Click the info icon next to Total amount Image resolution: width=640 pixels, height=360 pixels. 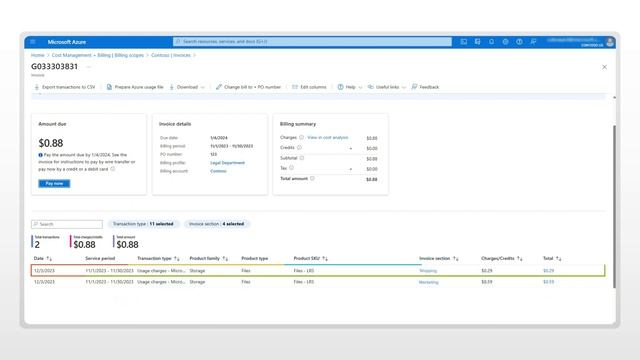[x=312, y=178]
